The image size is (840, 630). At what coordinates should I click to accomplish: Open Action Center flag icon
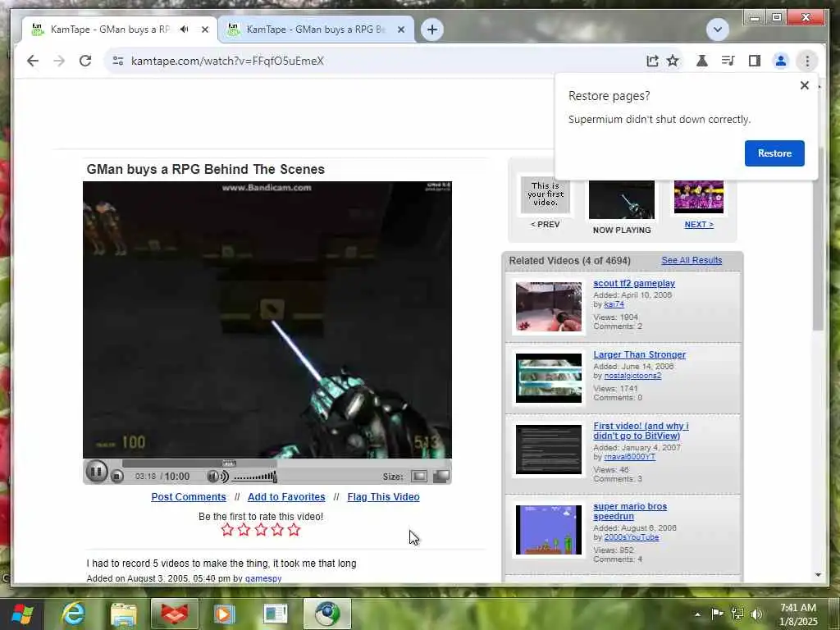click(x=717, y=614)
